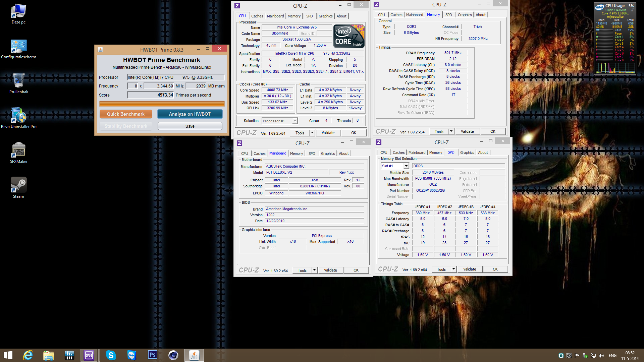
Task: Click ENG language indicator
Action: click(x=612, y=356)
